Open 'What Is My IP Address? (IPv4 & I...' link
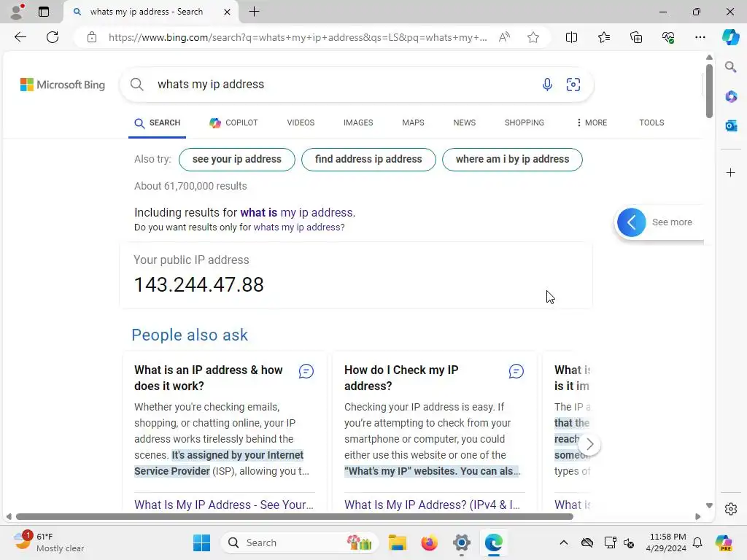The height and width of the screenshot is (560, 747). pyautogui.click(x=432, y=505)
